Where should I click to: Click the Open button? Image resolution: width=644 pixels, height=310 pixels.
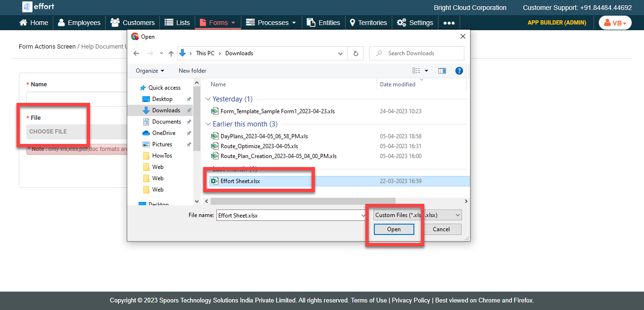point(394,229)
